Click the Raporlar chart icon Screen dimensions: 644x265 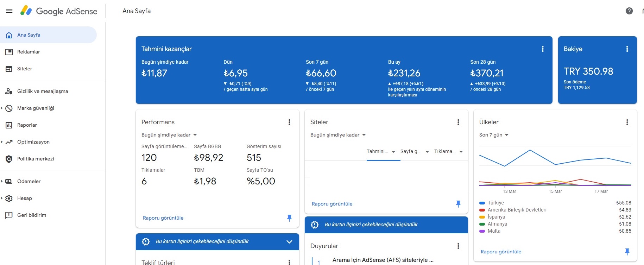[9, 125]
